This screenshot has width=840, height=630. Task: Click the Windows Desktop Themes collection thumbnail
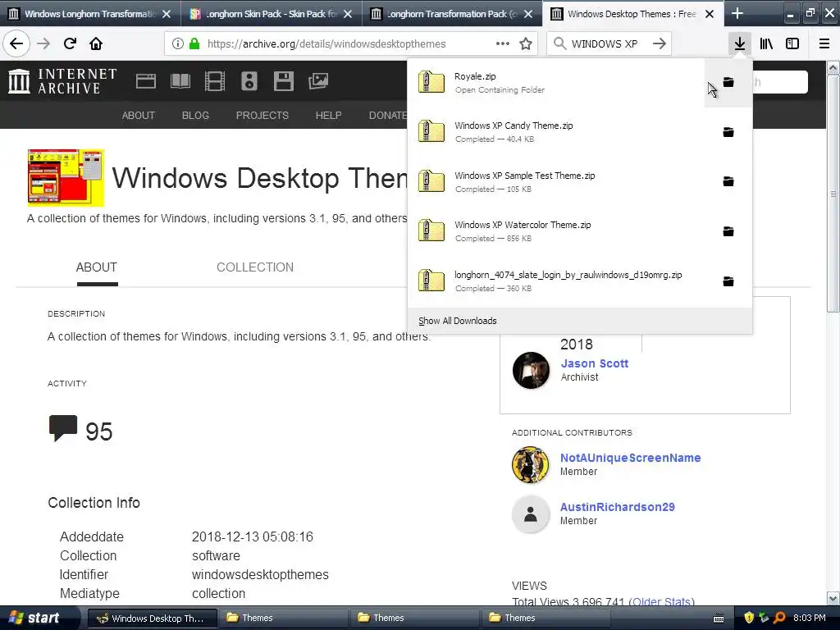coord(66,178)
